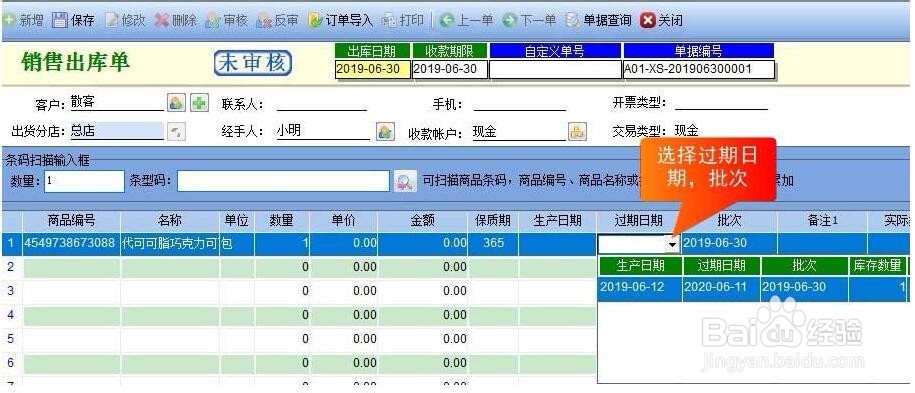
Task: Click the green plus add-customer icon
Action: point(200,103)
